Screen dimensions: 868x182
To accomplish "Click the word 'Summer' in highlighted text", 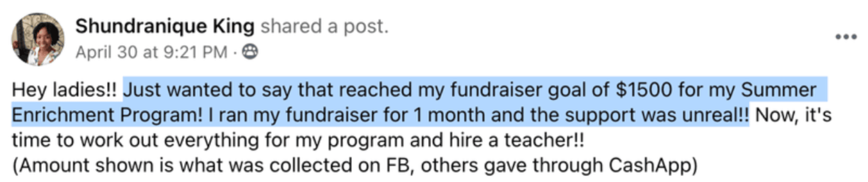I will click(x=778, y=90).
